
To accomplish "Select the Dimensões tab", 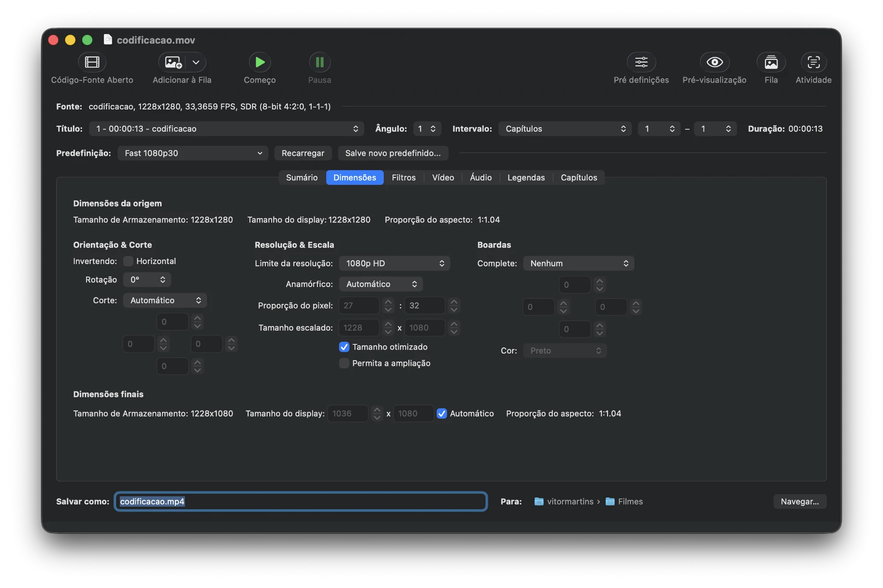I will [355, 177].
